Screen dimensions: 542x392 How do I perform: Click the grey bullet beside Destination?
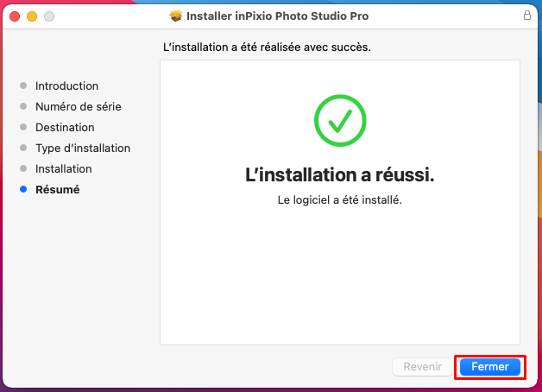tap(23, 127)
